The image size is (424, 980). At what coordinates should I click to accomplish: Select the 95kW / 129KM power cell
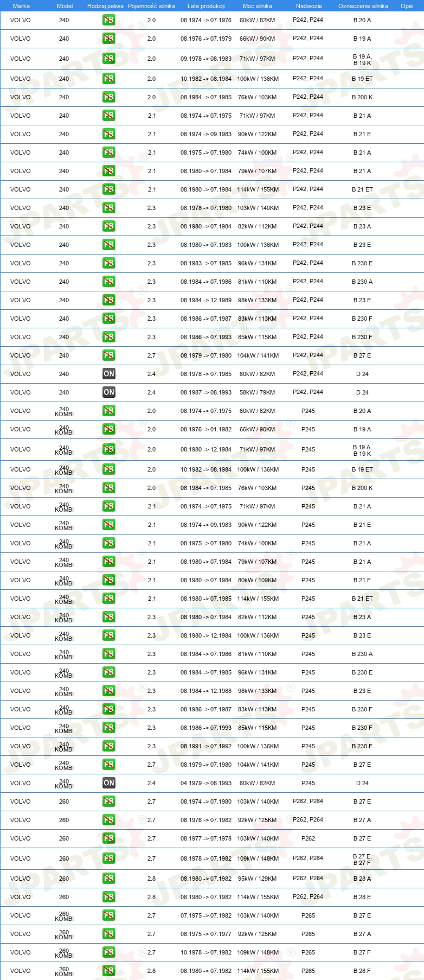[x=257, y=879]
